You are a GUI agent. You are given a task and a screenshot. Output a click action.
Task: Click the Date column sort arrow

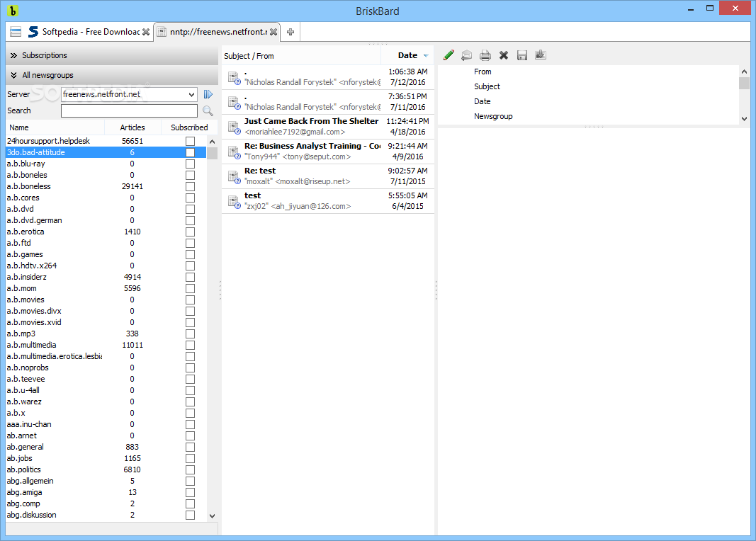pos(426,56)
